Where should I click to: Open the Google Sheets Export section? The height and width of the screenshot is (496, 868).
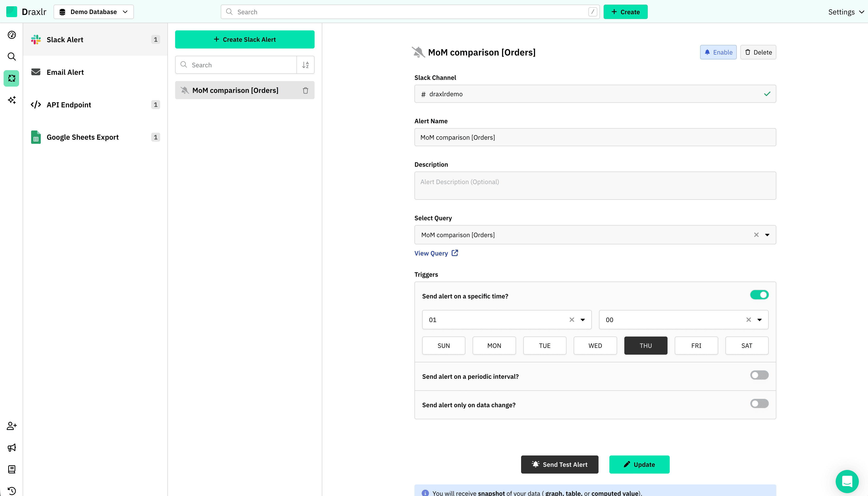pyautogui.click(x=95, y=137)
